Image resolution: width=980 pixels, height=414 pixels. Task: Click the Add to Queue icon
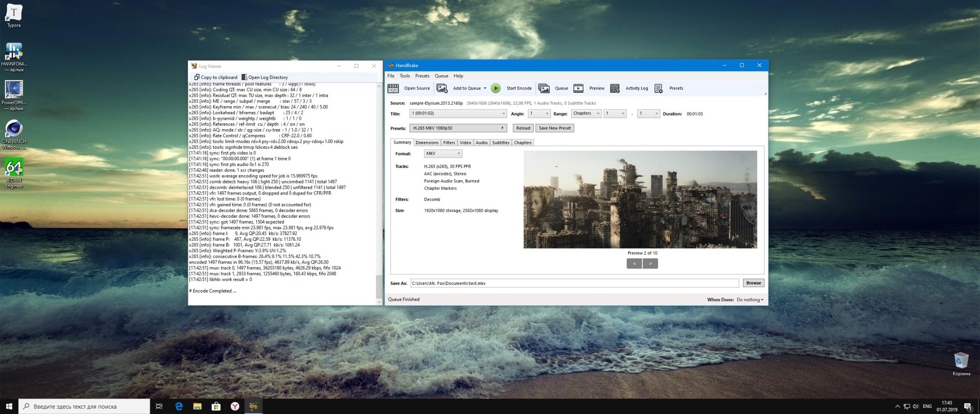442,88
